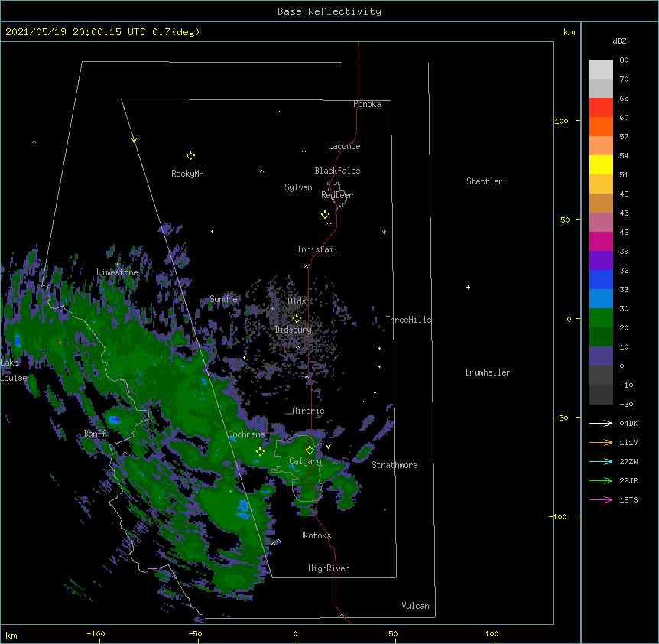Click the RockyMH label
This screenshot has width=659, height=644.
click(187, 174)
